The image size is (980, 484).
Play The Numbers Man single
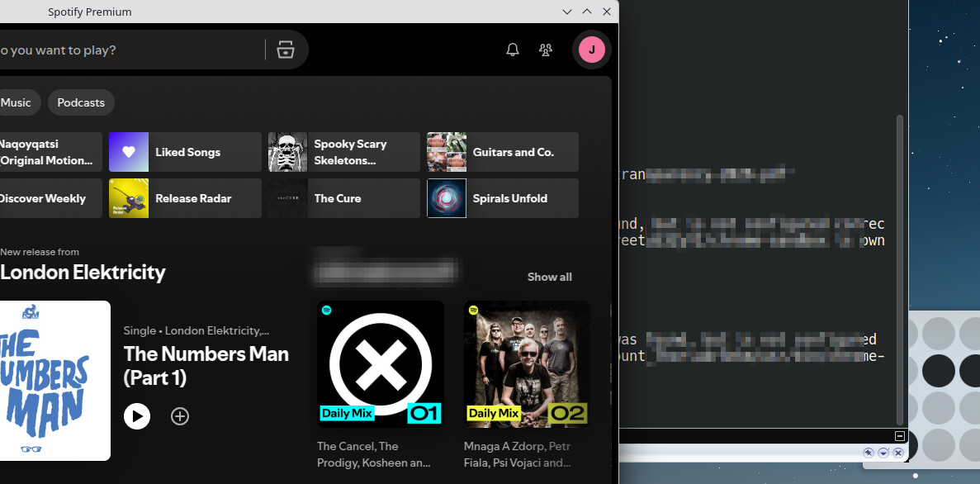pyautogui.click(x=137, y=416)
